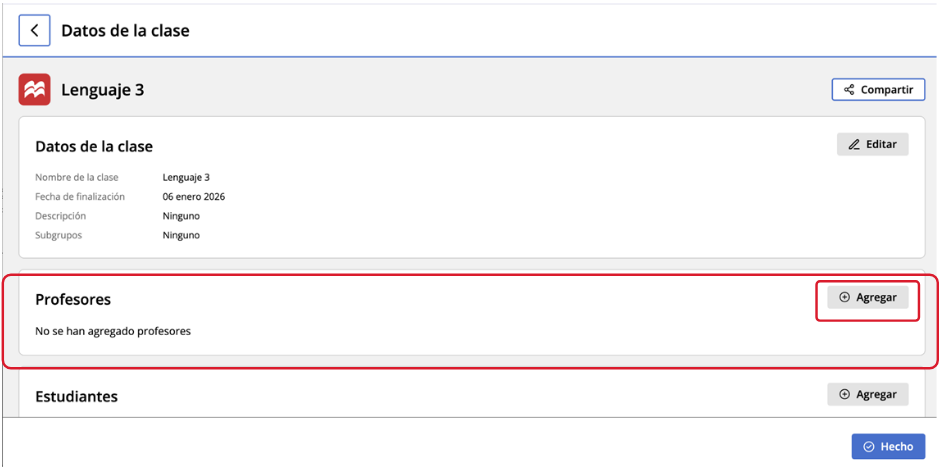Add a teacher with Agregar in Profesores

point(867,297)
